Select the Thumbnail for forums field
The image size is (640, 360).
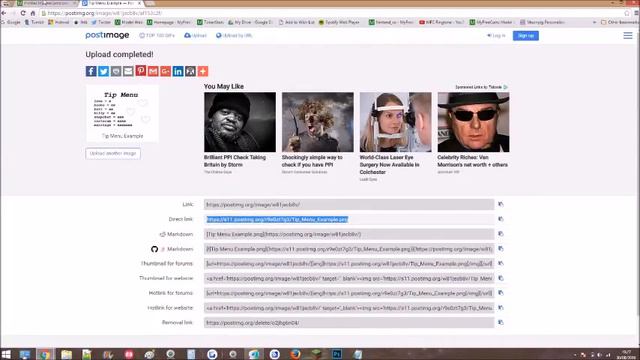[349, 264]
